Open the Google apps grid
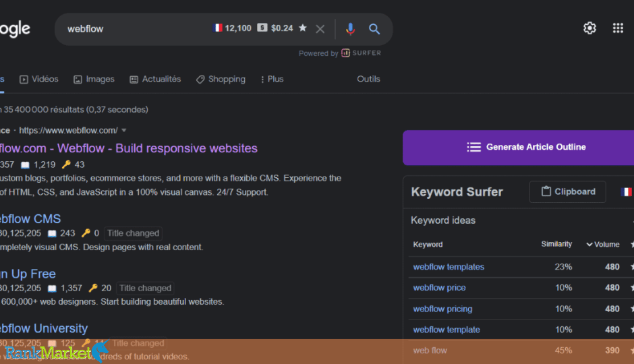Viewport: 634px width, 364px height. coord(618,28)
